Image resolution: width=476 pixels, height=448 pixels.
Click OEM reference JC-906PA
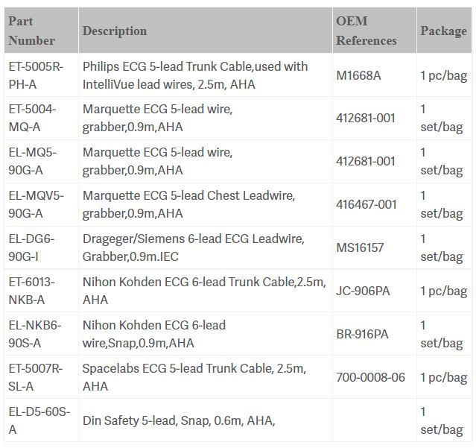click(363, 291)
